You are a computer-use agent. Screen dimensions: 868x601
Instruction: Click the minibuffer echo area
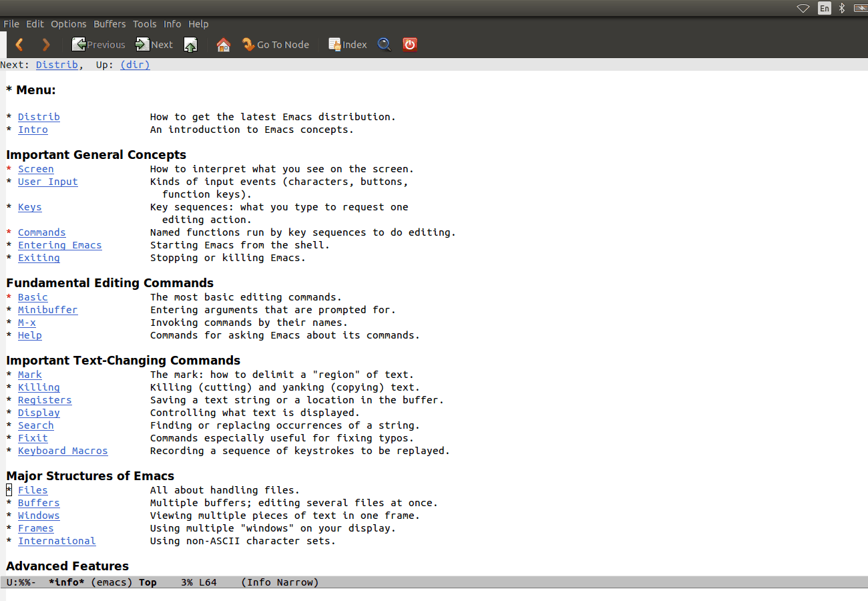pos(434,594)
